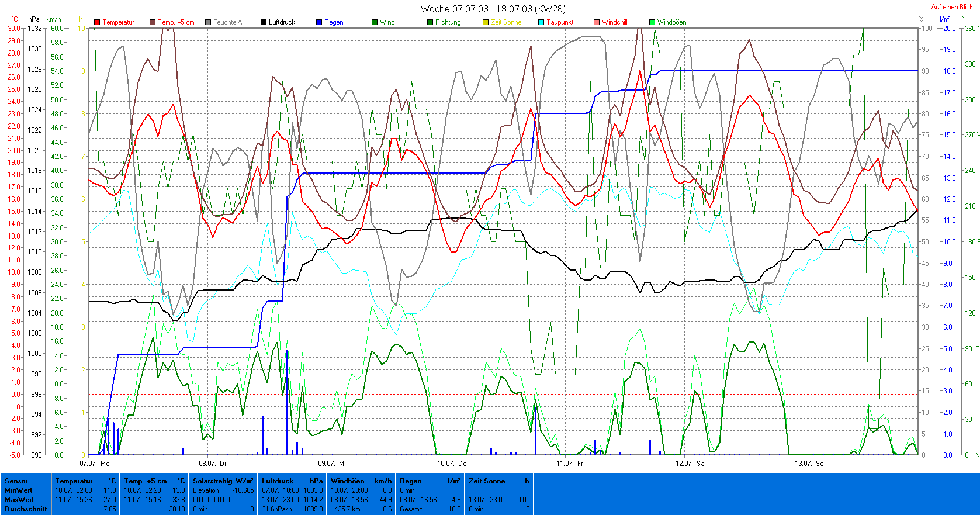Click the black Luftdruck legend swatch
980x515 pixels.
264,22
